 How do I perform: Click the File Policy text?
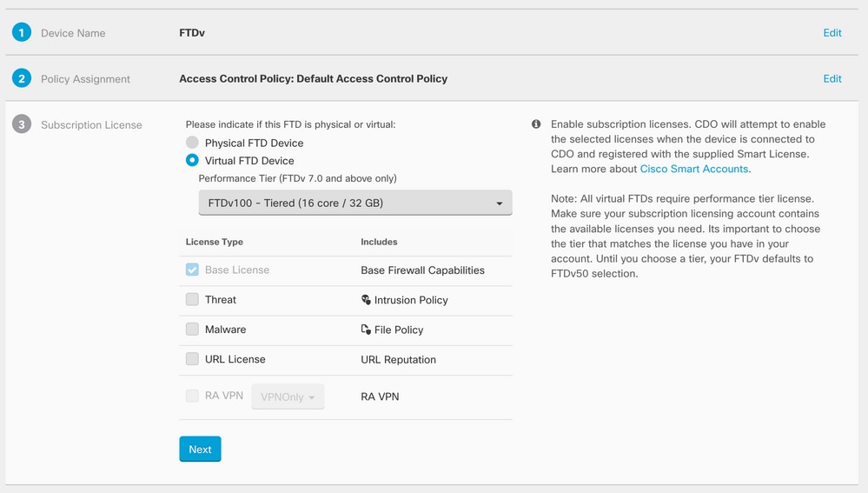tap(399, 330)
